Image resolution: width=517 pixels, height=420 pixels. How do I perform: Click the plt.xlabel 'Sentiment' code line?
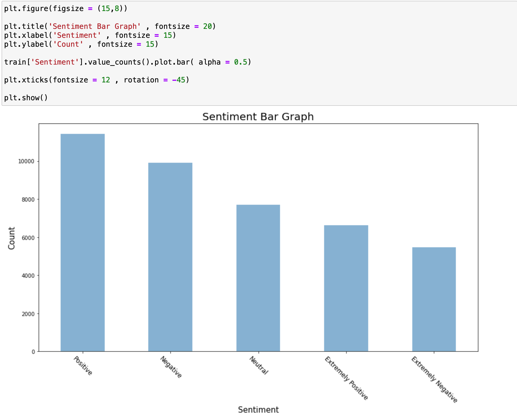pos(90,35)
